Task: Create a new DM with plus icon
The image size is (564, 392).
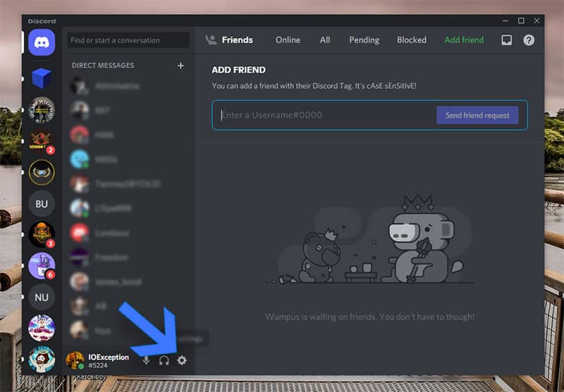Action: tap(180, 66)
